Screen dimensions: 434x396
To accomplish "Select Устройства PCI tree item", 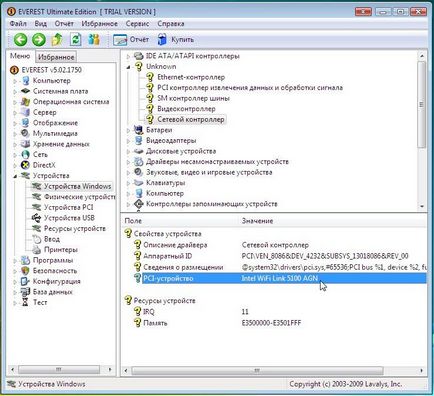I will click(x=68, y=207).
